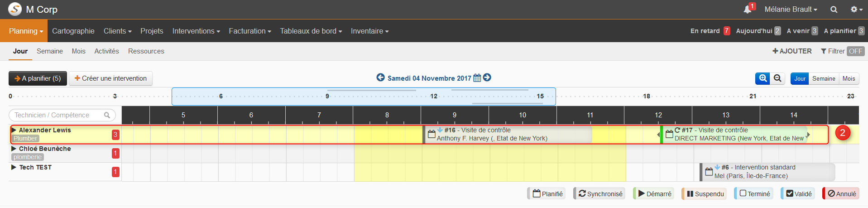
Task: Switch to the Ressources tab
Action: pyautogui.click(x=146, y=51)
